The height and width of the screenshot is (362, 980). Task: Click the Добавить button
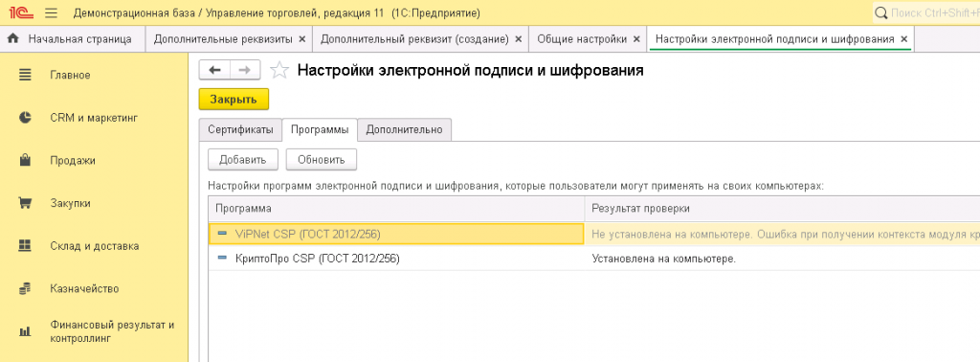click(x=242, y=159)
